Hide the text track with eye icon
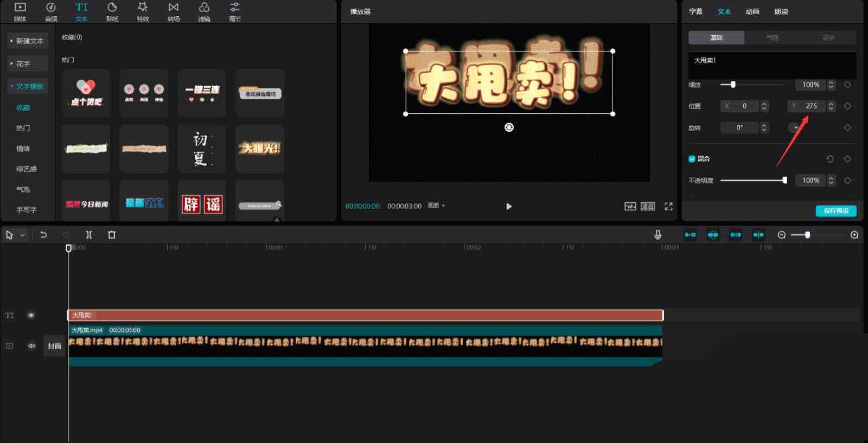868x443 pixels. [x=31, y=315]
